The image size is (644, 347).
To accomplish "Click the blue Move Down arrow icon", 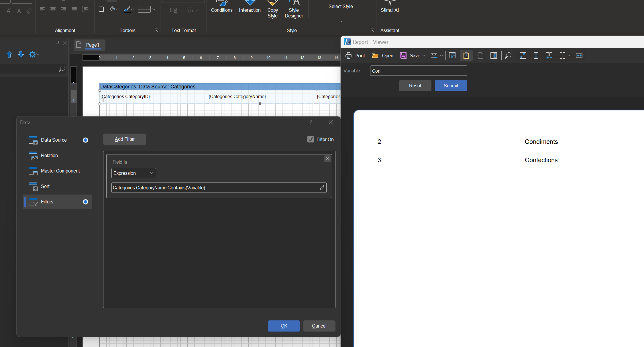I will pos(21,54).
